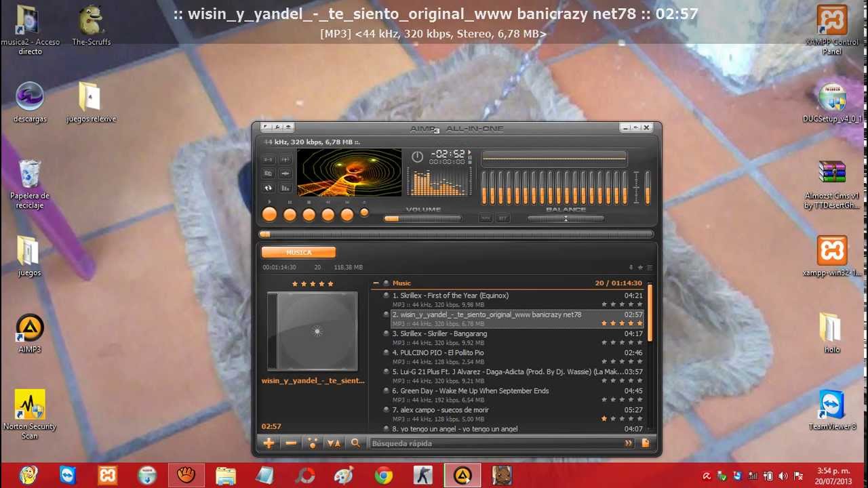Toggle the top-left mode button above visualization
The image size is (868, 488).
[x=268, y=160]
